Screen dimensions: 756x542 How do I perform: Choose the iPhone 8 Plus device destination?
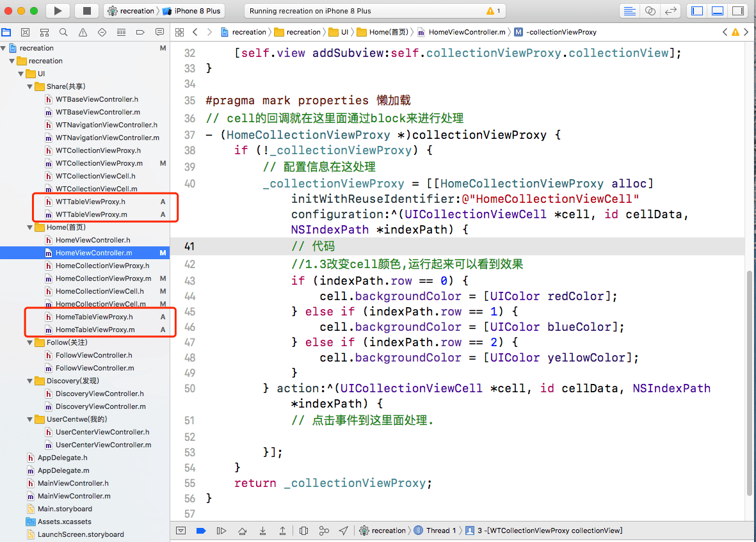(x=192, y=11)
